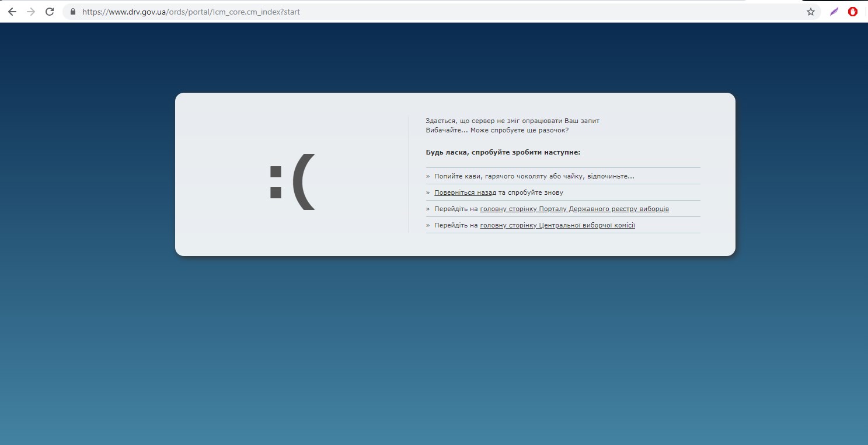The width and height of the screenshot is (868, 445).
Task: Click the browser Back arrow
Action: 12,12
